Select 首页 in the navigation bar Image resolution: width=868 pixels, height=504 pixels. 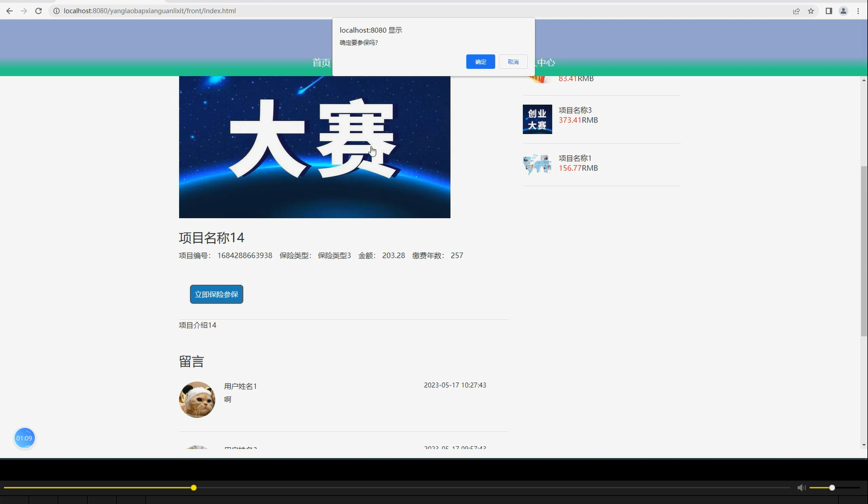click(x=320, y=62)
